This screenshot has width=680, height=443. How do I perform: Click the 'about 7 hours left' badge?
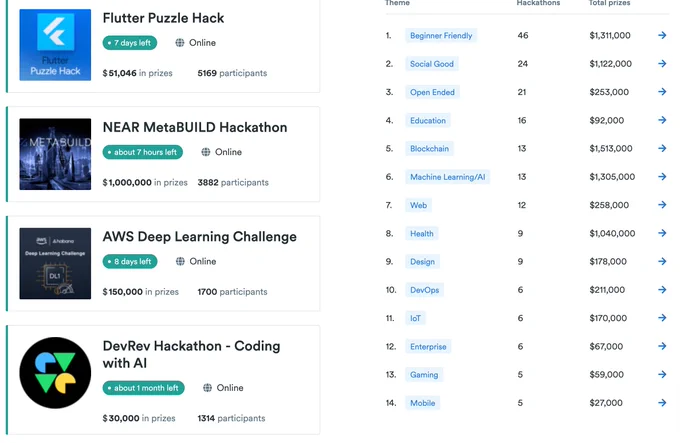143,152
